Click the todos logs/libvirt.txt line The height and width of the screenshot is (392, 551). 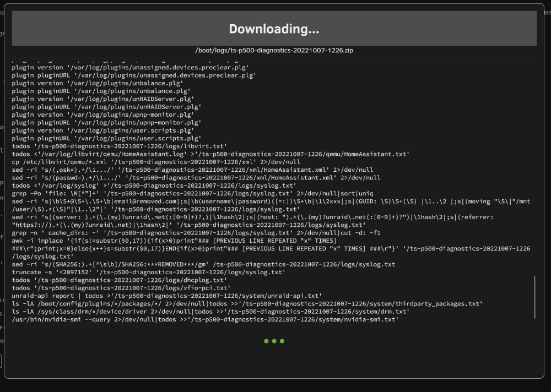pyautogui.click(x=120, y=146)
